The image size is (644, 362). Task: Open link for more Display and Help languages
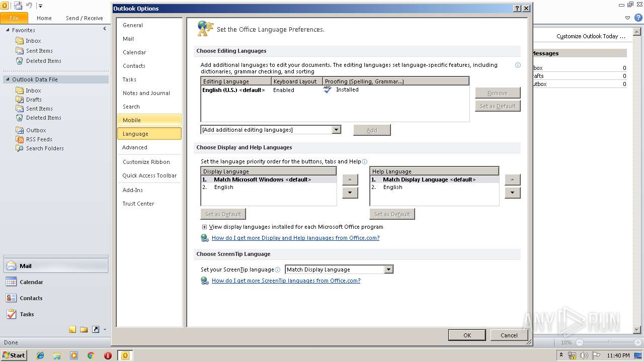[295, 238]
